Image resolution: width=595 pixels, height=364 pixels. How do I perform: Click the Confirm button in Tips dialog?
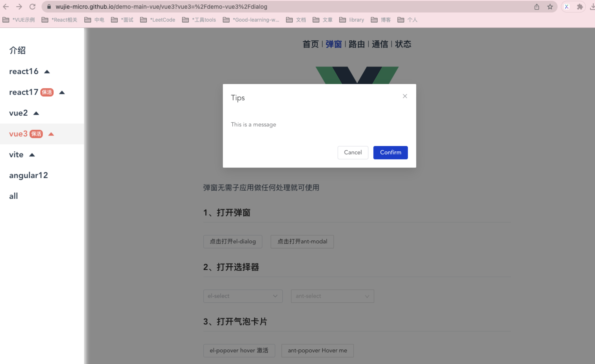click(x=390, y=152)
